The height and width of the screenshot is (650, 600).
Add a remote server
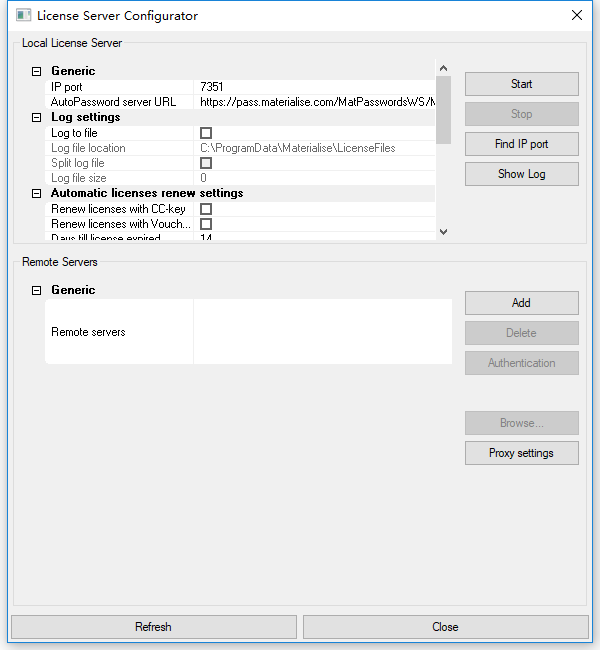point(522,303)
